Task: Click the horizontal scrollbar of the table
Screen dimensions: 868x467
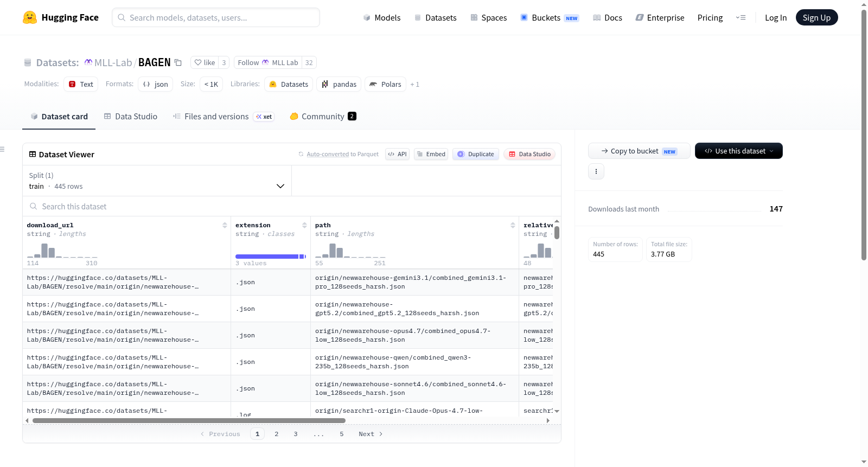Action: 189,420
